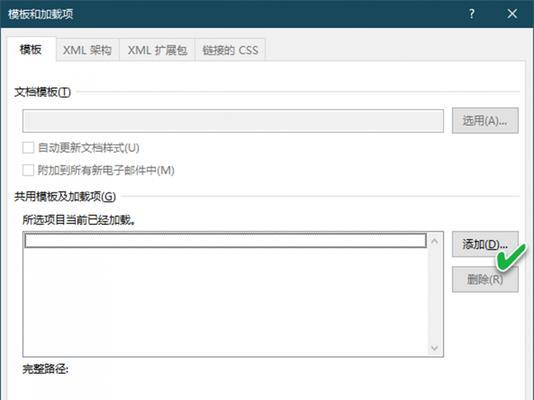This screenshot has height=400, width=534.
Task: Click the 共用模板及加载项(G) group label
Action: [x=65, y=196]
